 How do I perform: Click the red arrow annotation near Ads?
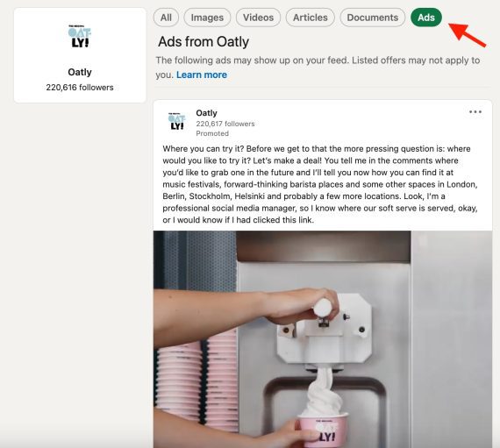[x=468, y=34]
